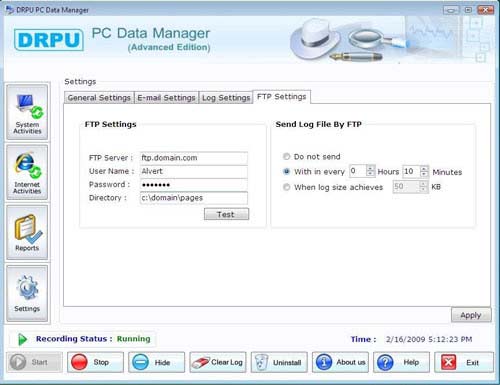The width and height of the screenshot is (500, 385).
Task: Switch to E-mail Settings tab
Action: click(166, 98)
